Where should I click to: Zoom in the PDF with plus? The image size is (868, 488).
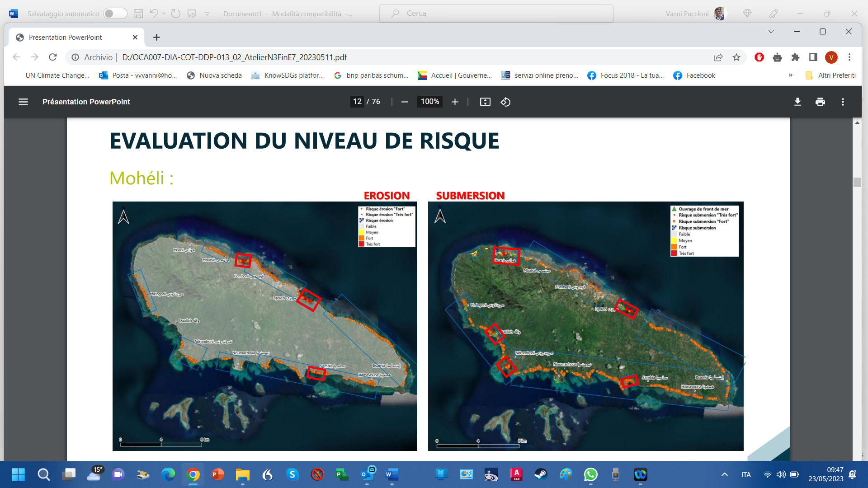[455, 102]
